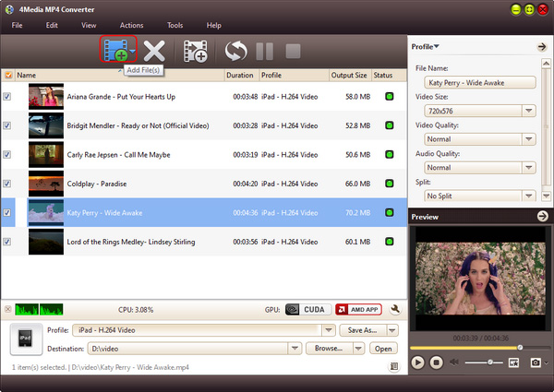Stop the preview playback
Screen dimensions: 554x392
[437, 362]
